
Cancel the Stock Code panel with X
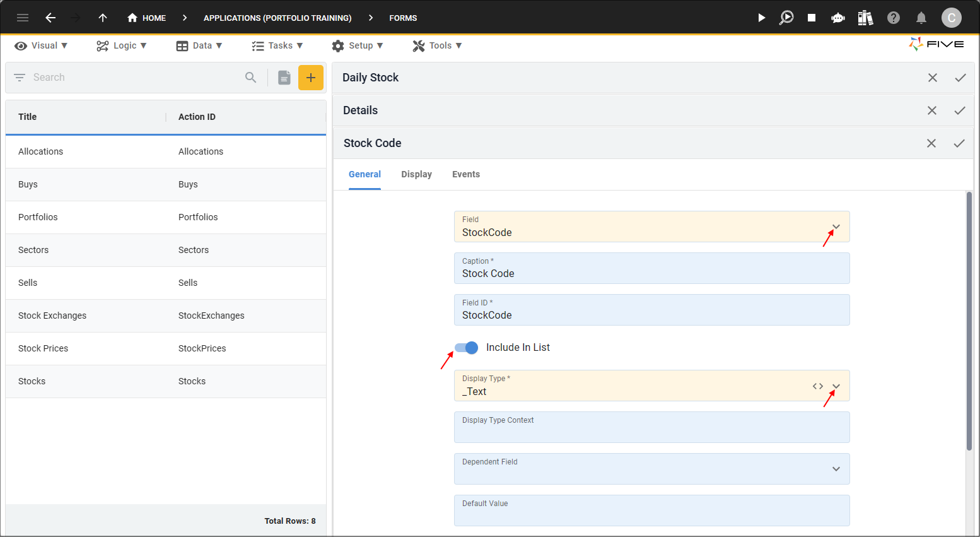(x=931, y=143)
